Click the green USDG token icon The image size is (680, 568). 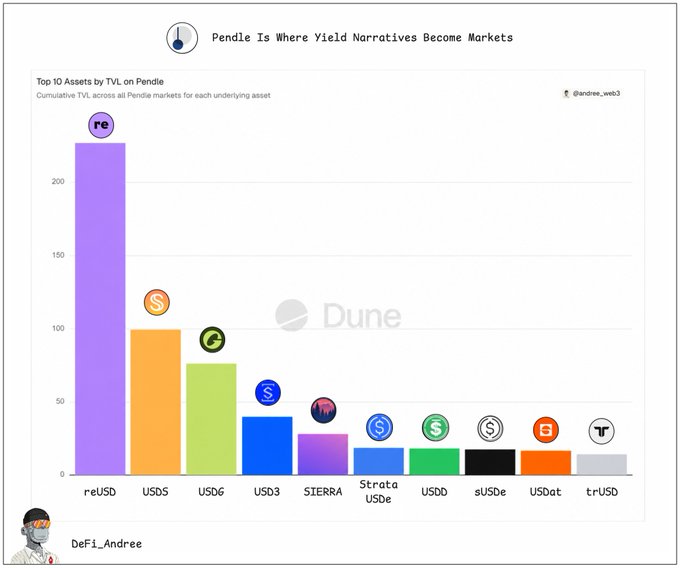(212, 339)
